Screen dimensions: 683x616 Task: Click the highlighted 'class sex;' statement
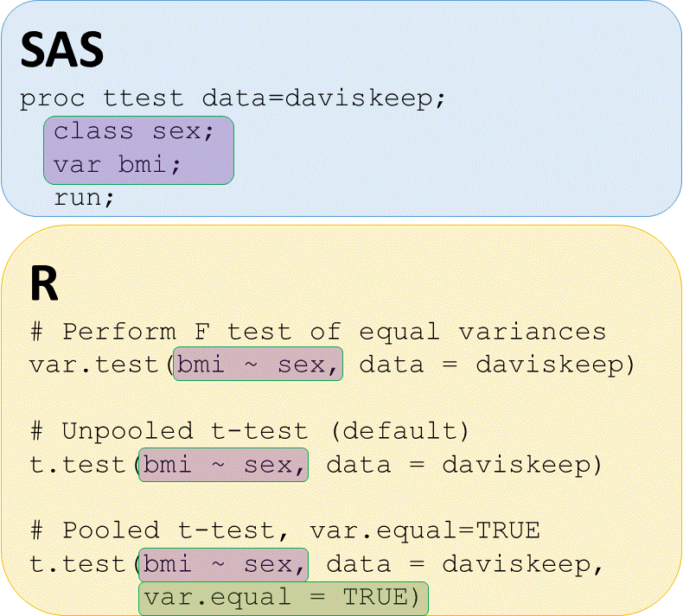pos(132,132)
